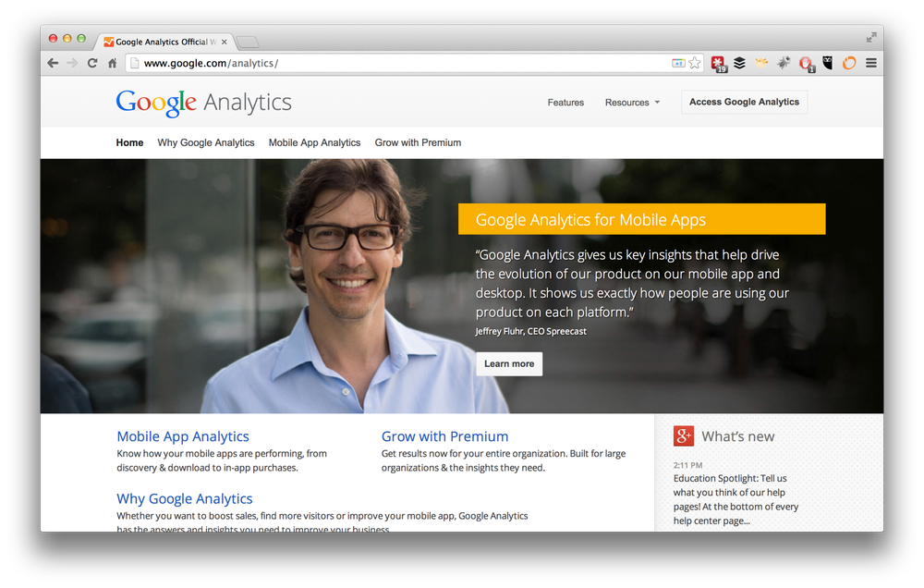This screenshot has width=924, height=588.
Task: Click the AdBlock stop-hand extension icon
Action: (806, 63)
